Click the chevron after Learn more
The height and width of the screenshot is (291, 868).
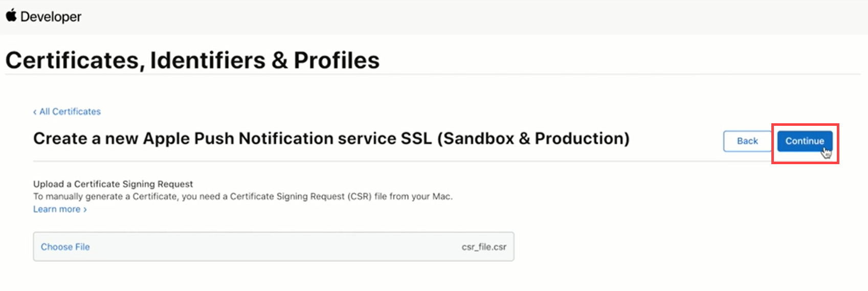[x=85, y=210]
